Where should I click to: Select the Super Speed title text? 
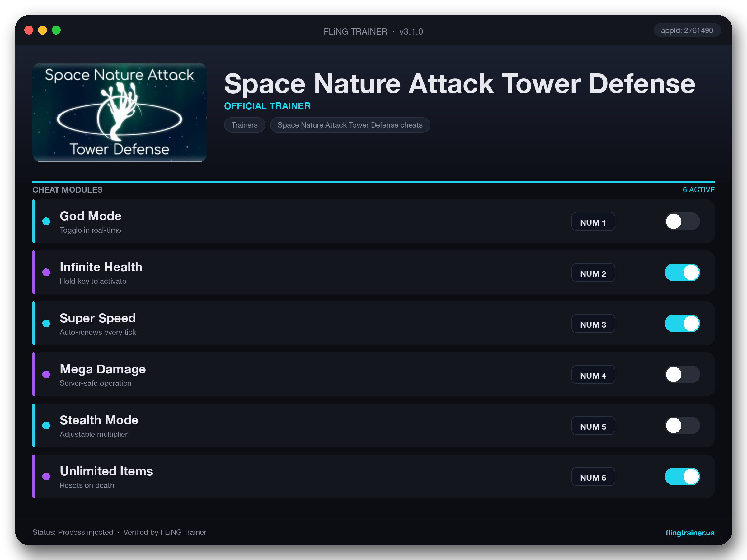click(x=98, y=318)
